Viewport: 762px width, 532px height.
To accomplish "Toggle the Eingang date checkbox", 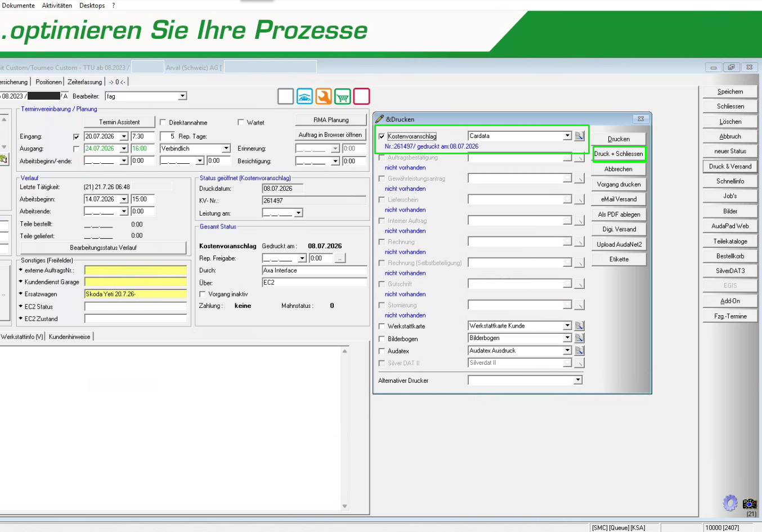I will 77,137.
